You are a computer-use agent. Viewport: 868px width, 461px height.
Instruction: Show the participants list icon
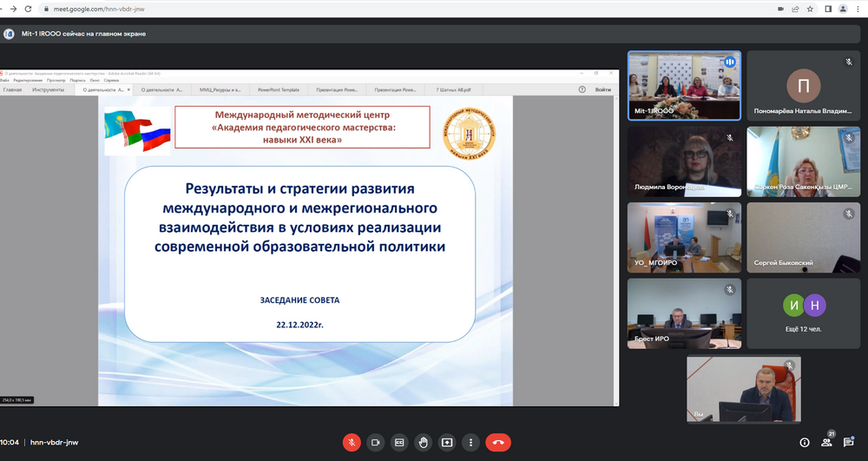(x=826, y=442)
